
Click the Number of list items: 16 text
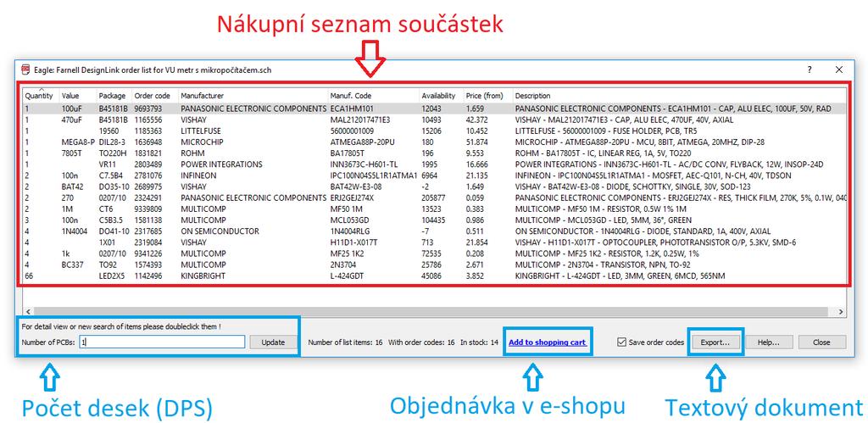pos(346,342)
